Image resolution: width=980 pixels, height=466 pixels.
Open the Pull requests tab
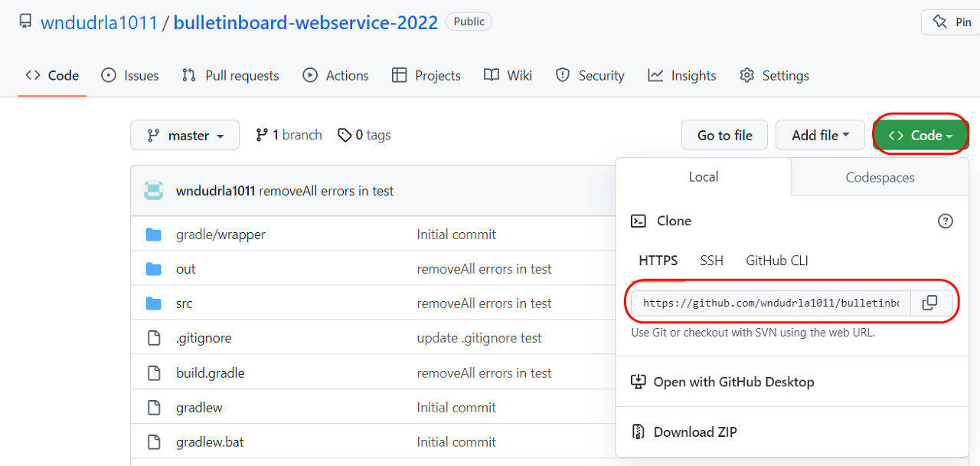pyautogui.click(x=230, y=75)
